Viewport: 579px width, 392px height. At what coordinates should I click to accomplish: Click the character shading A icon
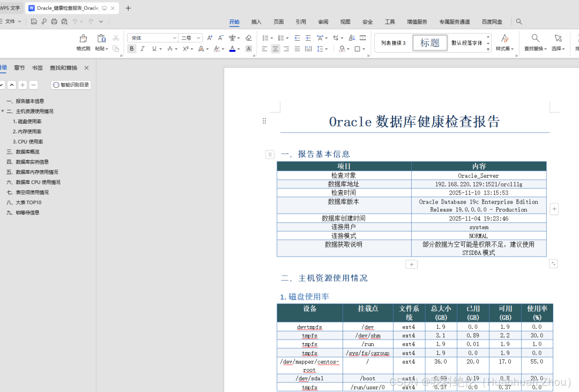coord(249,49)
